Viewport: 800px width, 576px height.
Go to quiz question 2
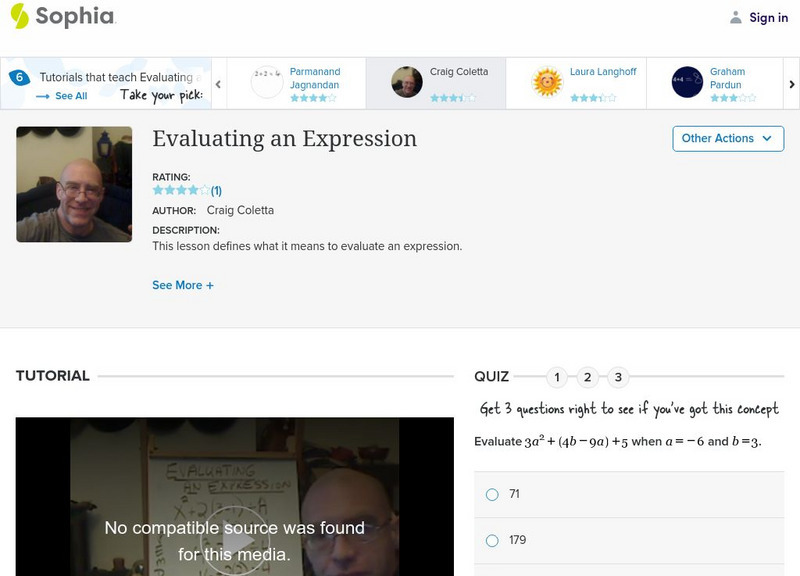click(x=587, y=378)
